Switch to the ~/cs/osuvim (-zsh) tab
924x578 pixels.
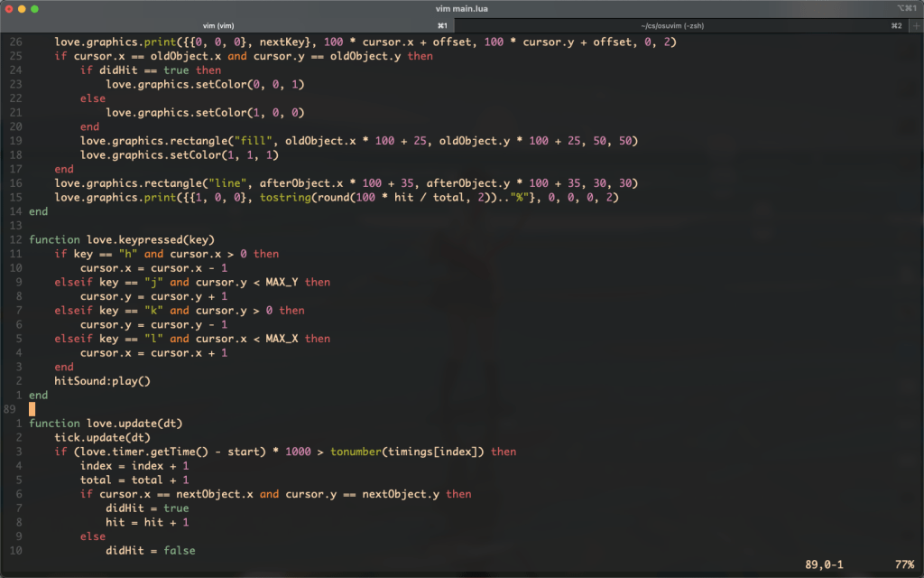pyautogui.click(x=675, y=25)
